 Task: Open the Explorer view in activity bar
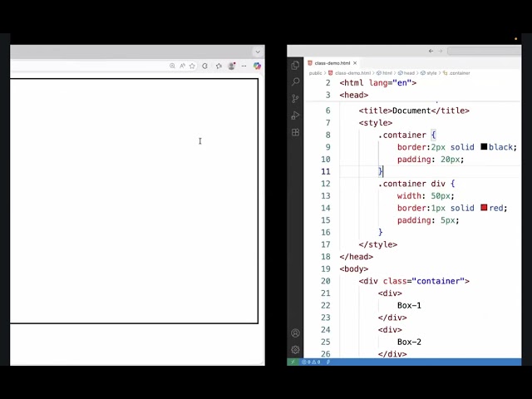coord(295,65)
